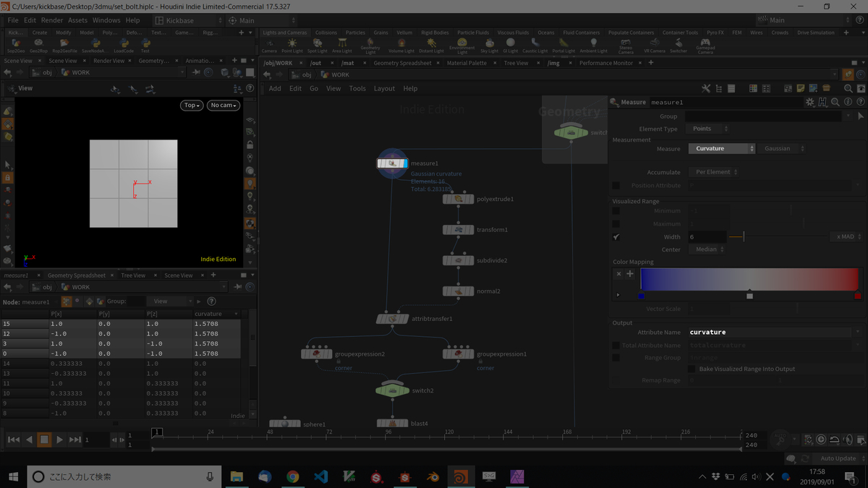
Task: Add a Spot Light from the shelf
Action: (318, 46)
